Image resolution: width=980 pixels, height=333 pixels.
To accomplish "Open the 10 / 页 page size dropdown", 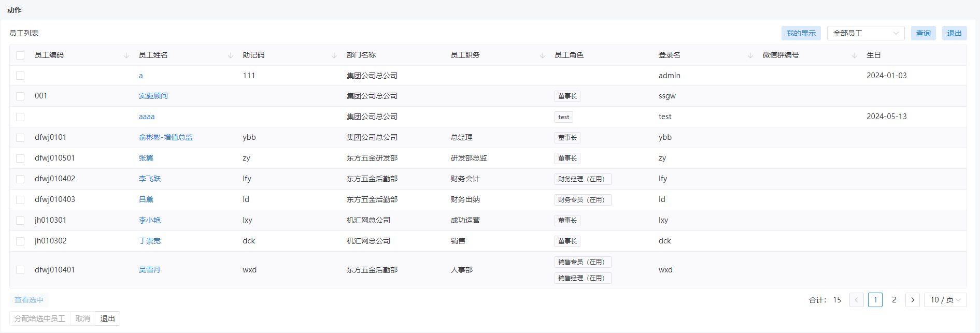I will (945, 300).
